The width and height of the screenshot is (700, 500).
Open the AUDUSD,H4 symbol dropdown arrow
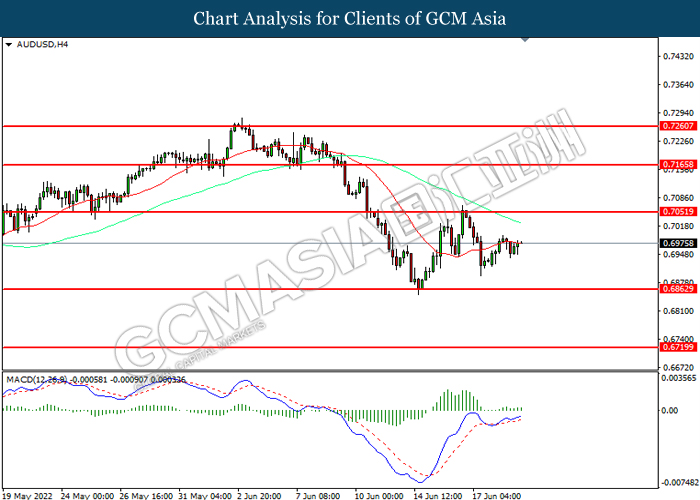pos(8,45)
